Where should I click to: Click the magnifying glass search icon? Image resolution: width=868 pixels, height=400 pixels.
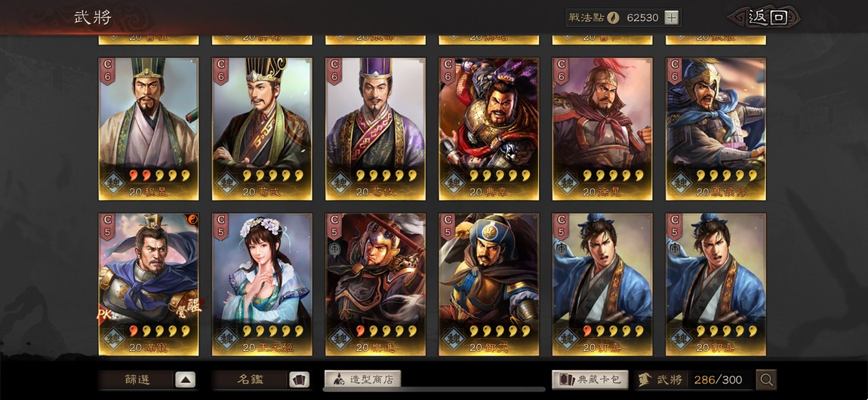[767, 380]
